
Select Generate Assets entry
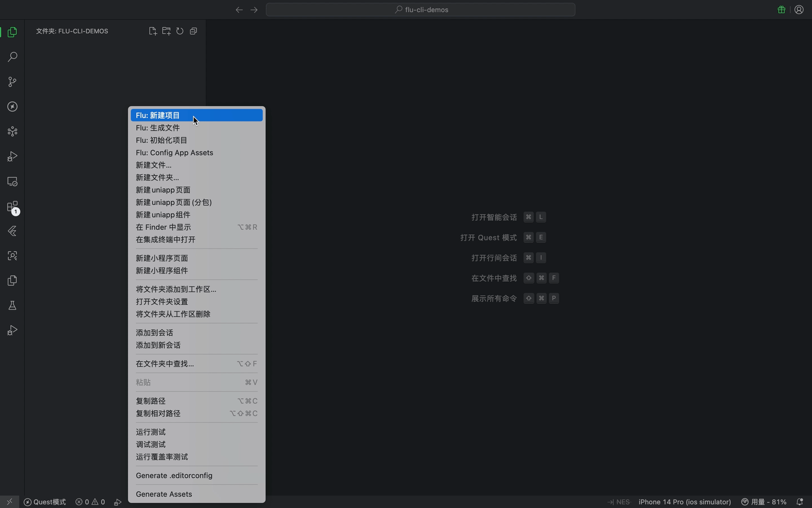pyautogui.click(x=197, y=494)
